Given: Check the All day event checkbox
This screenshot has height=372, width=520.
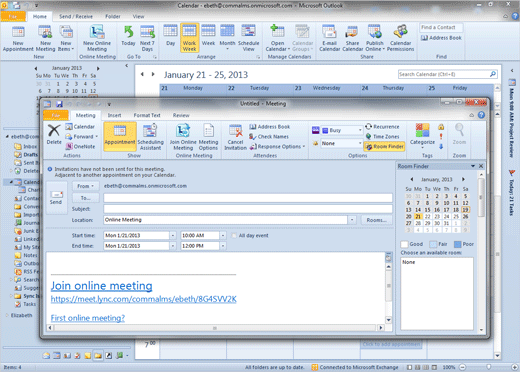Looking at the screenshot, I should click(x=234, y=235).
